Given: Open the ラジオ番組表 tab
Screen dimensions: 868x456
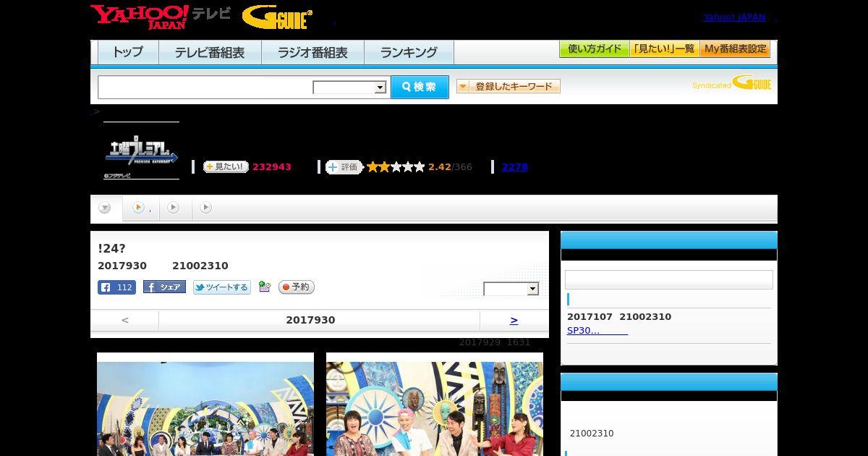Looking at the screenshot, I should pyautogui.click(x=312, y=52).
